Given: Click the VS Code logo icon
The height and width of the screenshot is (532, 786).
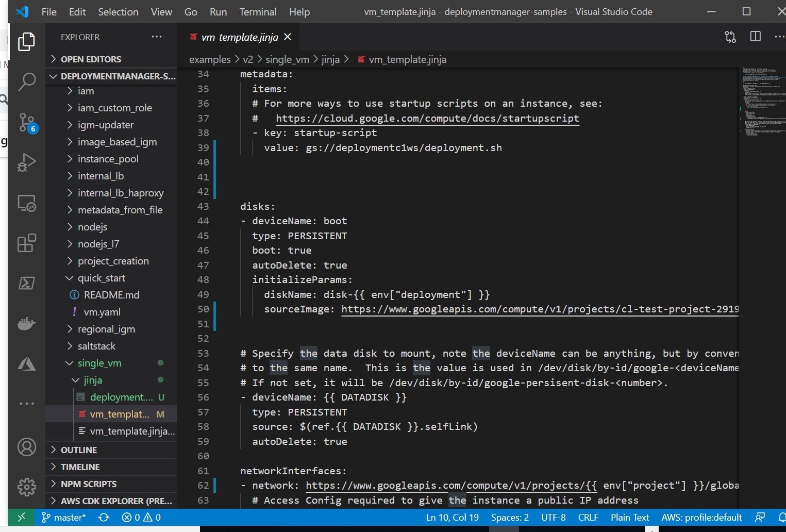Looking at the screenshot, I should point(22,11).
